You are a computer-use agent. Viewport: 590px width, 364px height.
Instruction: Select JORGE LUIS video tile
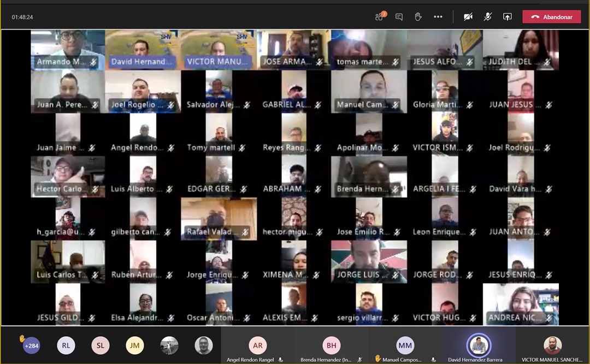tap(369, 261)
